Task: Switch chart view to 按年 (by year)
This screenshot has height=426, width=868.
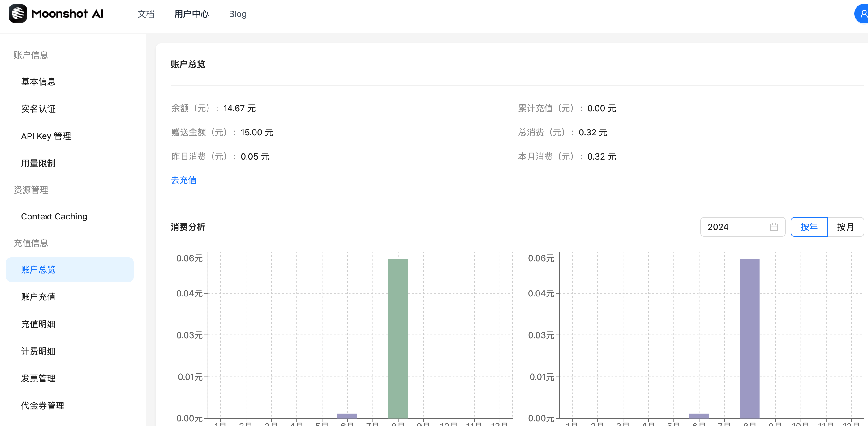Action: [x=808, y=227]
